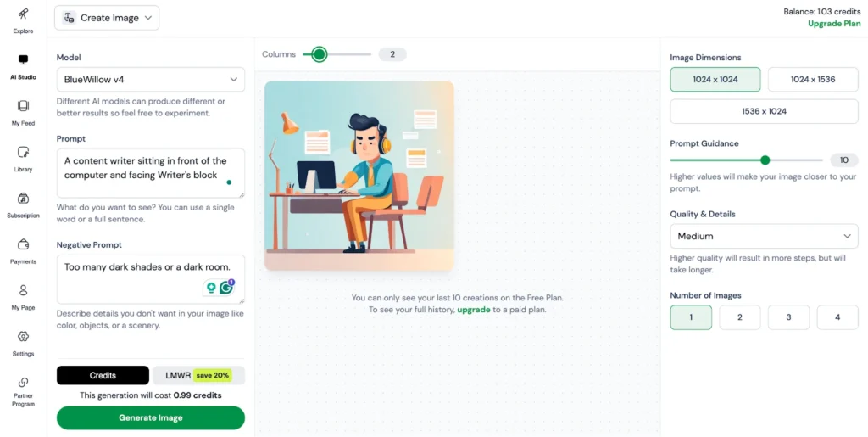Expand the BlueWillow v4 model dropdown
The height and width of the screenshot is (437, 868).
(151, 80)
